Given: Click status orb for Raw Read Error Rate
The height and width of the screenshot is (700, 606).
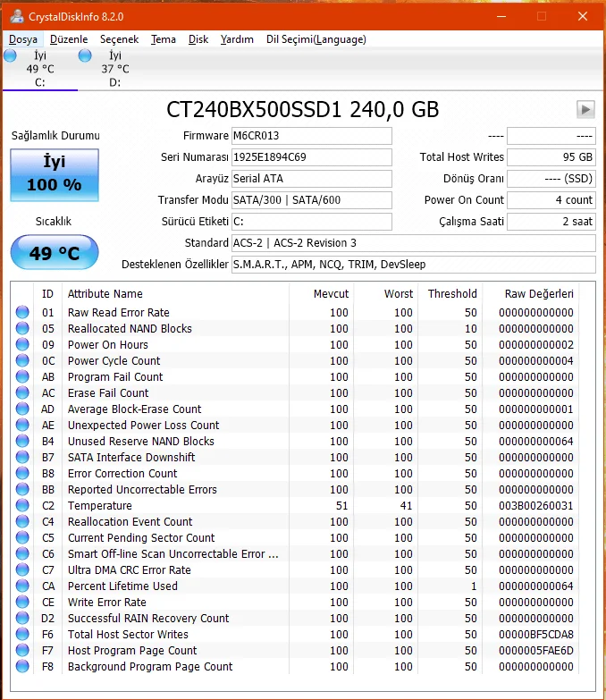Looking at the screenshot, I should 22,312.
